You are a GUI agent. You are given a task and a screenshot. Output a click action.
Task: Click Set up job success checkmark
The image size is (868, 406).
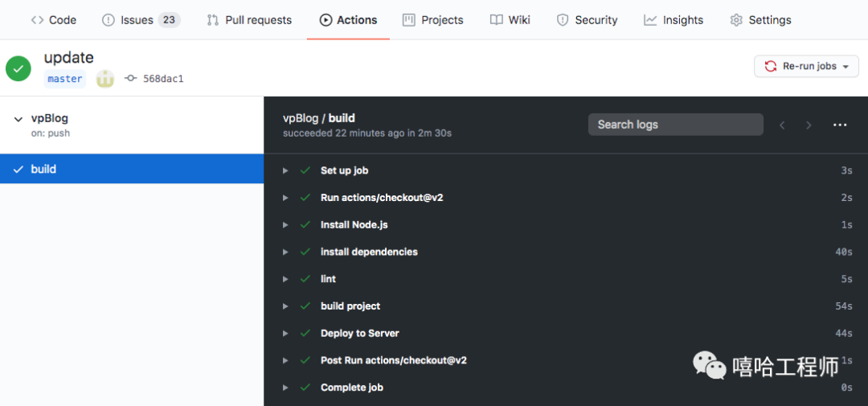pyautogui.click(x=305, y=170)
